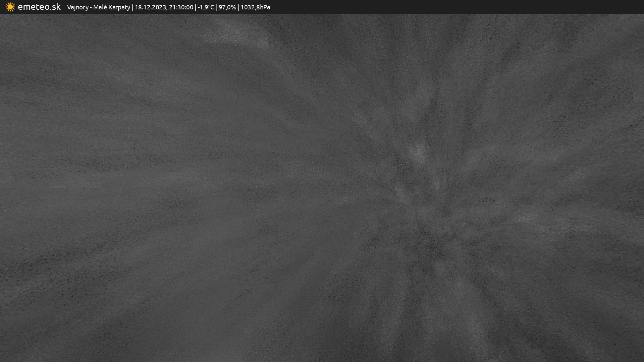
Task: Click the date 18.12.2023
Action: point(150,7)
